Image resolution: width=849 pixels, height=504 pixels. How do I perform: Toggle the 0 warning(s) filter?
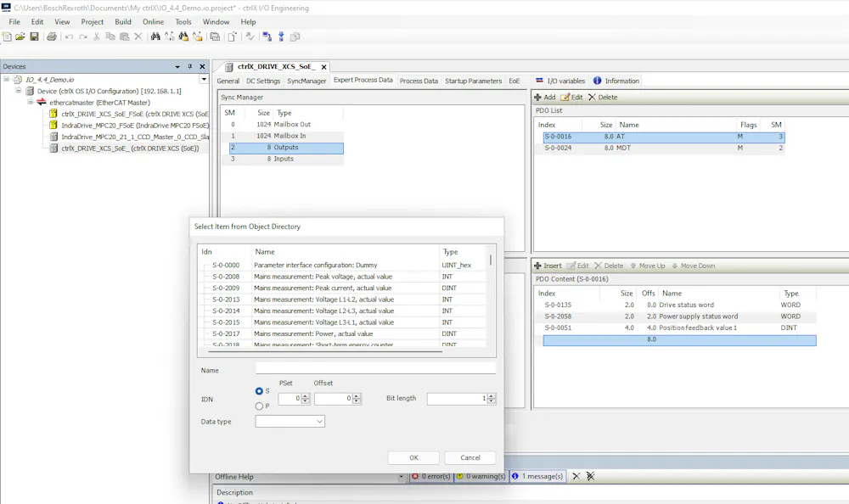pos(481,476)
